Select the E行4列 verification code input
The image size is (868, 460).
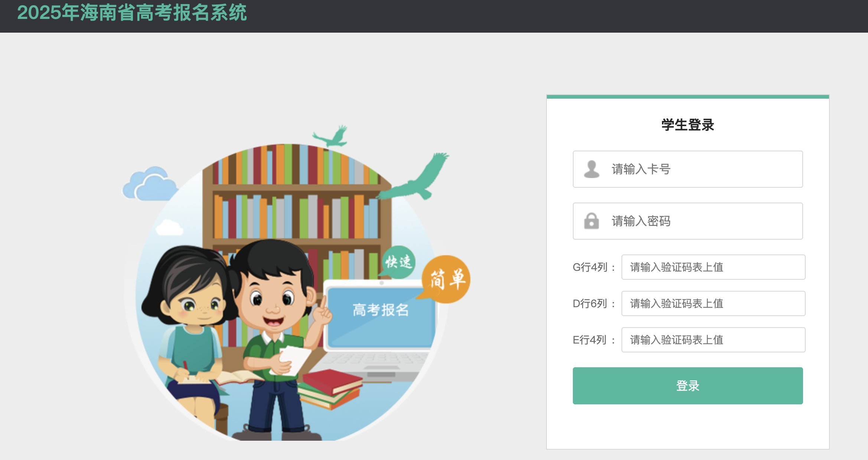[713, 340]
